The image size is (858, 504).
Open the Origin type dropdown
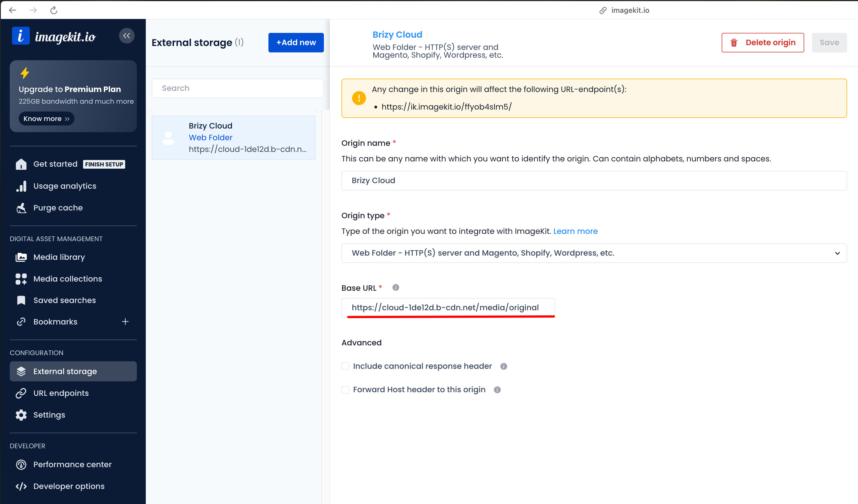(594, 253)
